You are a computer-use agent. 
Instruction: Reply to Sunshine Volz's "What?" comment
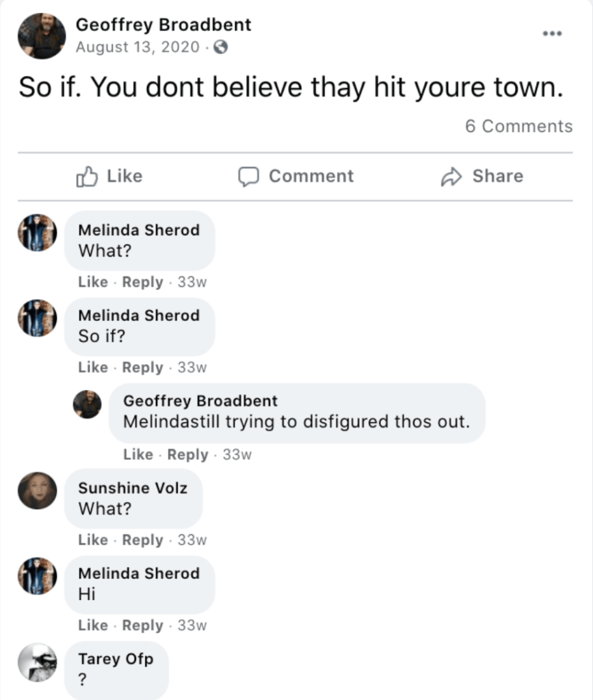[x=142, y=540]
